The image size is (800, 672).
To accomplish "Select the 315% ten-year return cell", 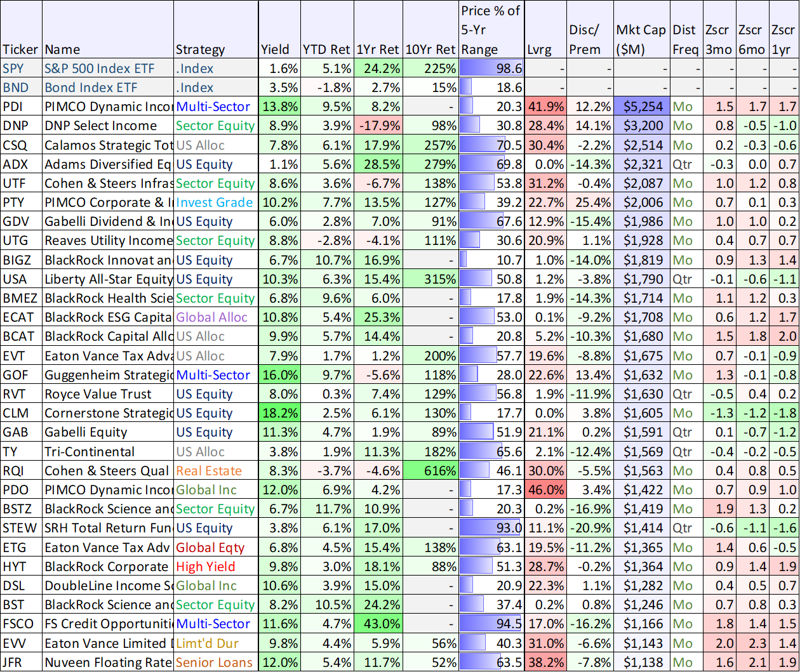I will click(430, 279).
